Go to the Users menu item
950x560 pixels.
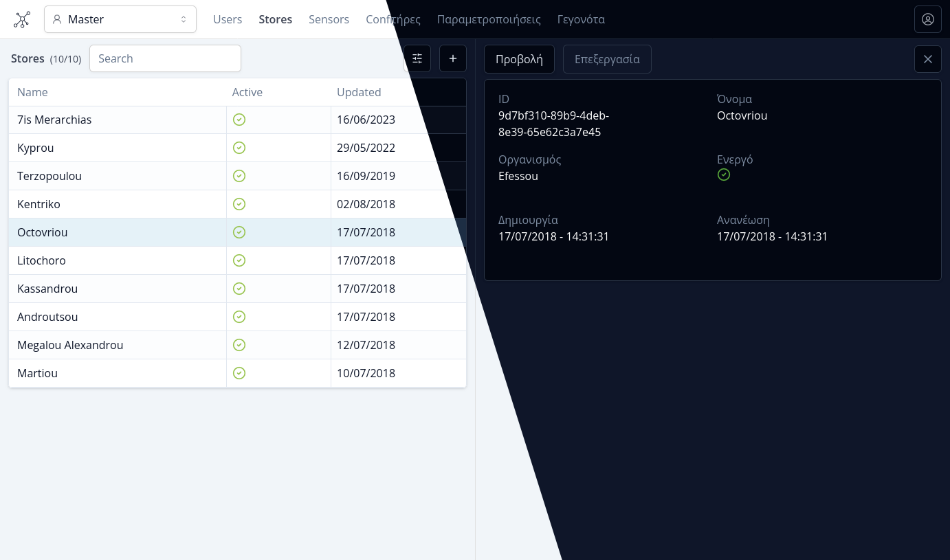tap(227, 19)
